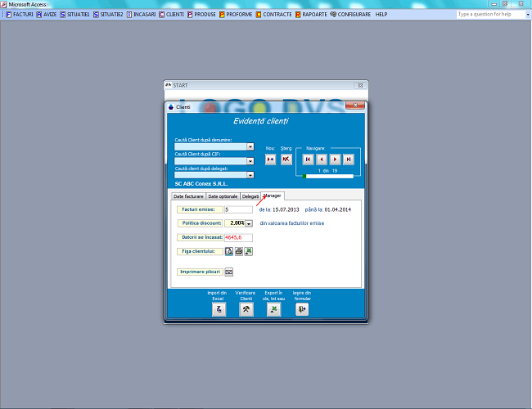Close the Clienti window

coord(355,106)
